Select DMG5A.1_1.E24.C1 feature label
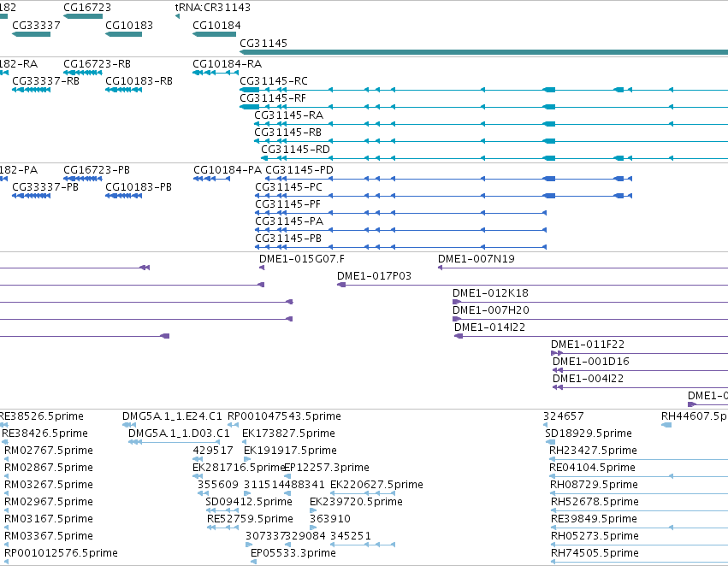 click(x=172, y=416)
